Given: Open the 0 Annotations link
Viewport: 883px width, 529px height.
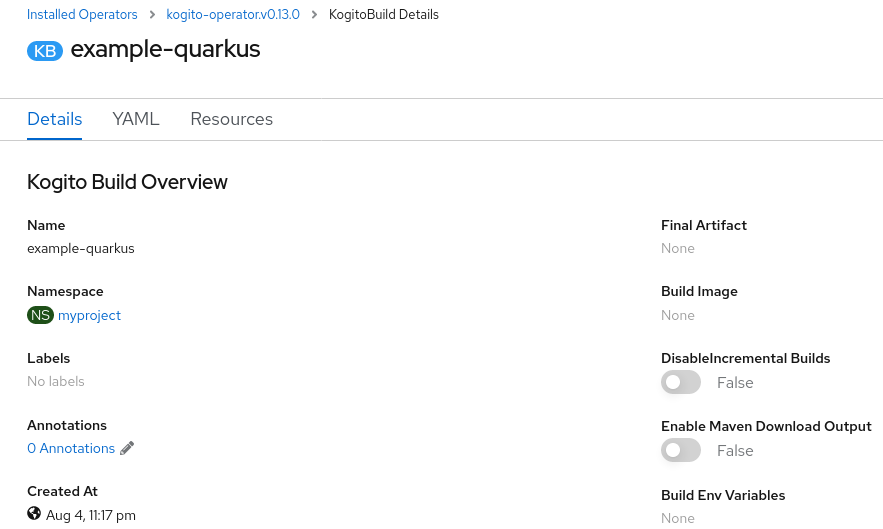Looking at the screenshot, I should [x=71, y=448].
